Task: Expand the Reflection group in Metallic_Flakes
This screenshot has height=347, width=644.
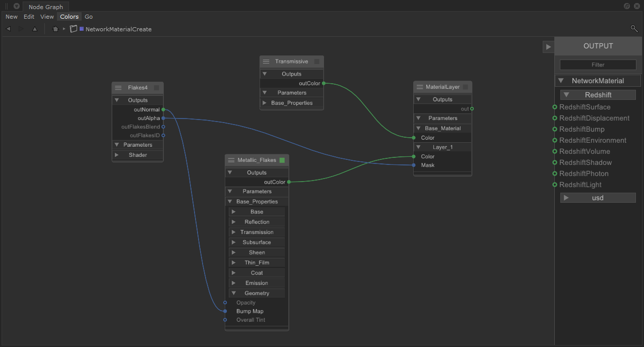Action: (x=234, y=222)
